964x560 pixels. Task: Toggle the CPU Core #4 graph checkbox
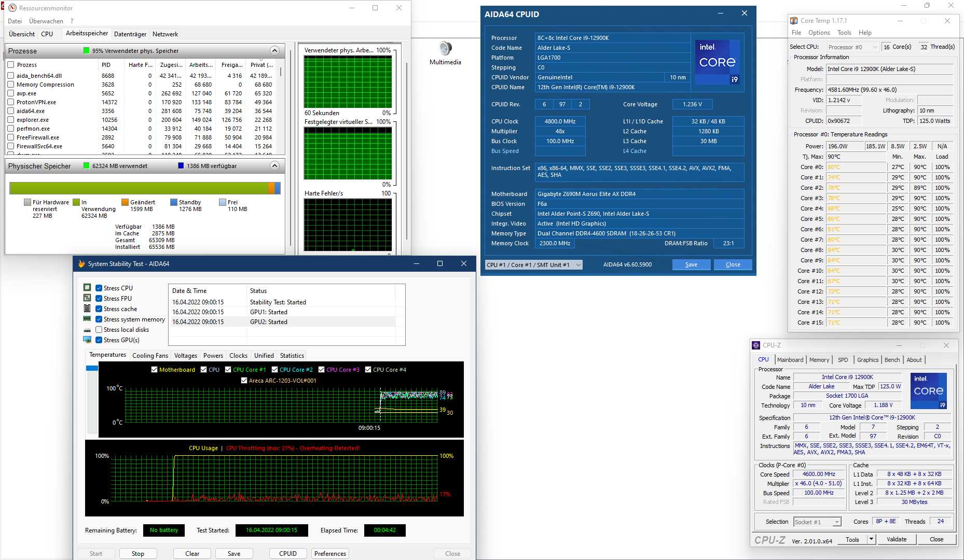(368, 370)
